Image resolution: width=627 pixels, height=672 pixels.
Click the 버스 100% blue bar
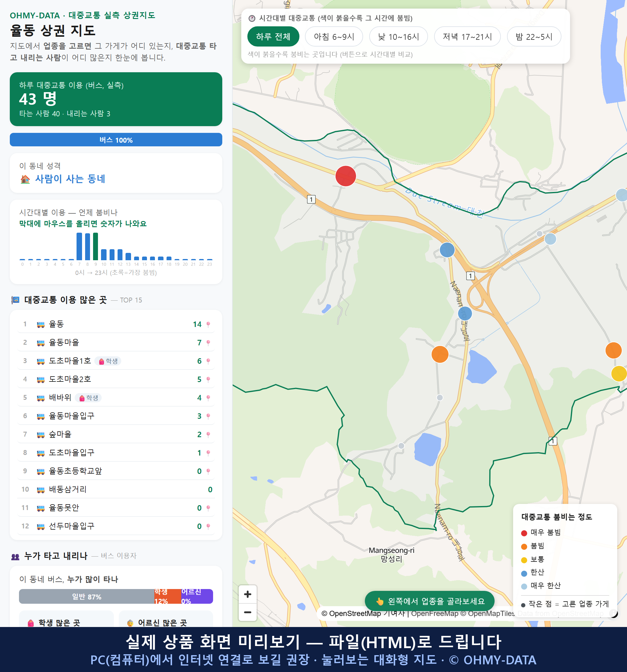tap(116, 140)
